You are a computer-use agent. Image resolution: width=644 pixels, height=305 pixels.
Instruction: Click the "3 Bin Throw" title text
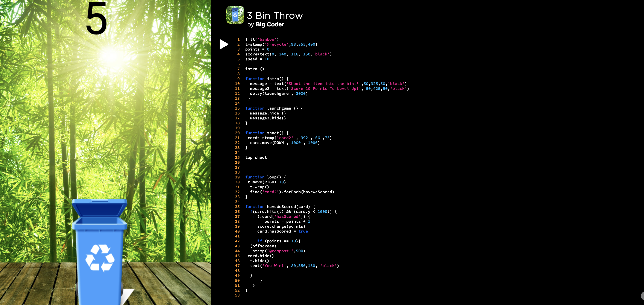275,15
